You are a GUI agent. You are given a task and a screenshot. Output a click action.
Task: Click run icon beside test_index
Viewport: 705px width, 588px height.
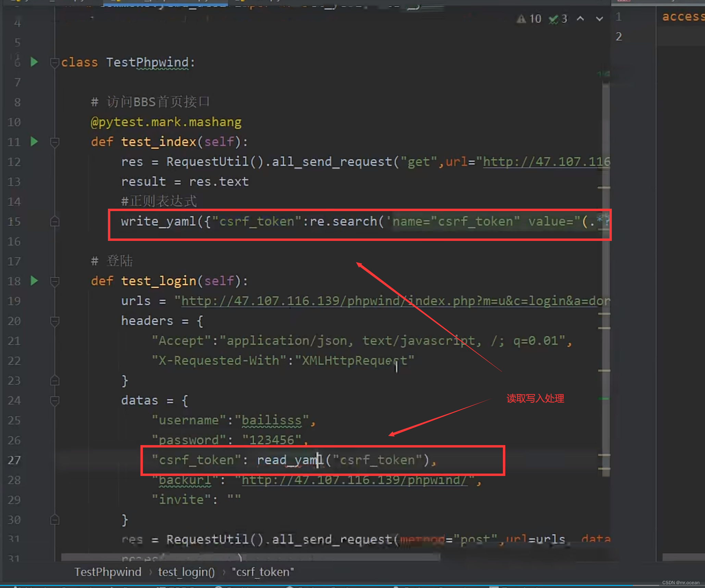pos(34,141)
